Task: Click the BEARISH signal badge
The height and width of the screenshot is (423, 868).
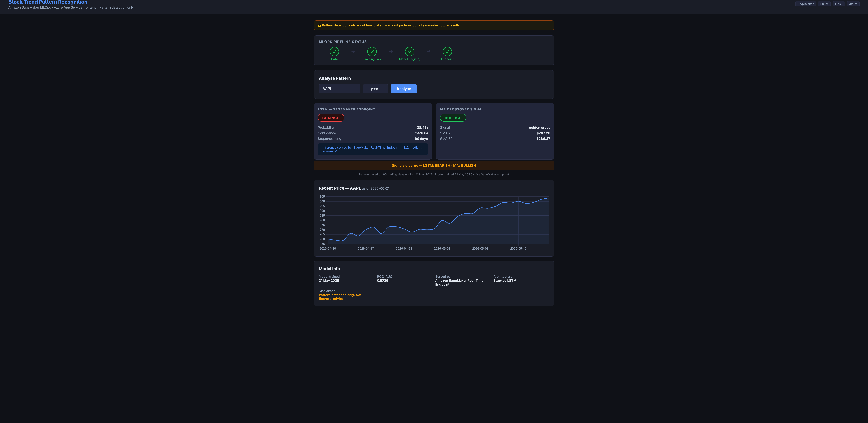Action: tap(331, 118)
